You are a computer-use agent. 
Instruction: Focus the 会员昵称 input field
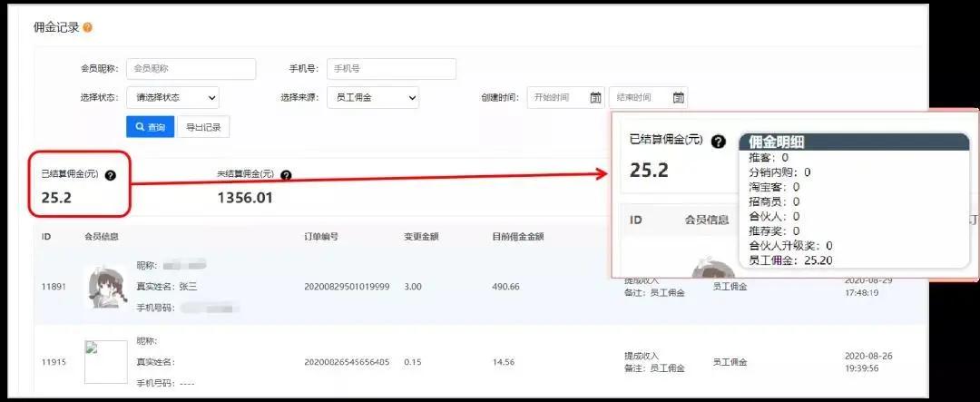(191, 69)
